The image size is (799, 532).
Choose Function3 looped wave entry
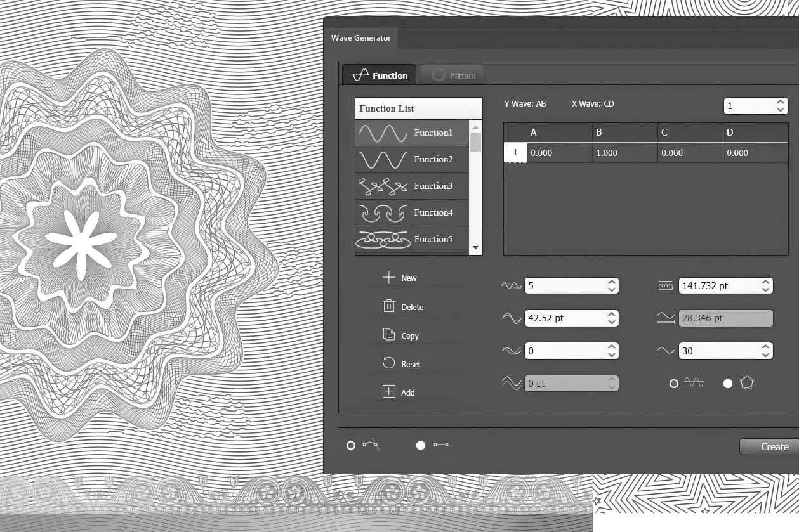tap(412, 186)
